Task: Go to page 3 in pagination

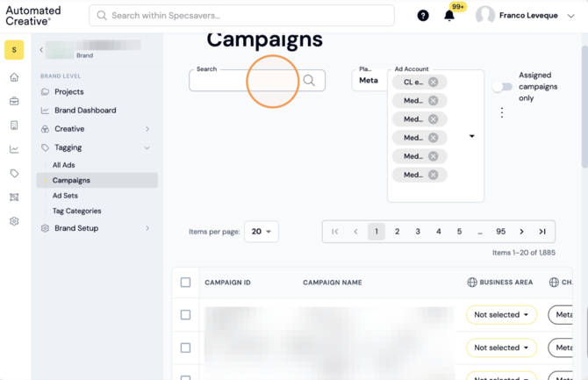Action: (418, 232)
